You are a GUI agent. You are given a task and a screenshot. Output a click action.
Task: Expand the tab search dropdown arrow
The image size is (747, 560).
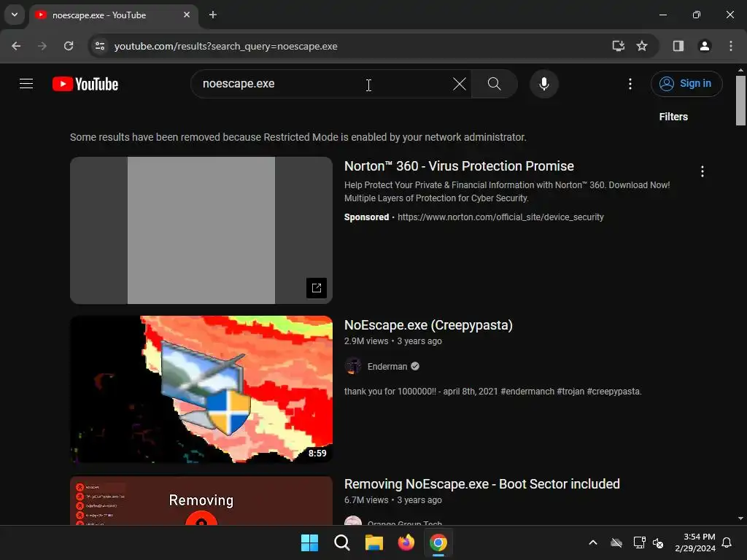[15, 15]
